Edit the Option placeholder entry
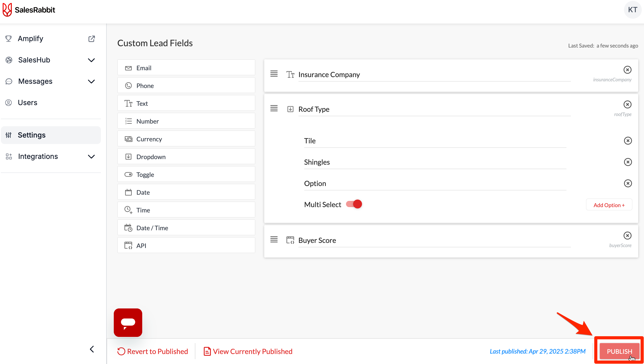 coord(435,184)
